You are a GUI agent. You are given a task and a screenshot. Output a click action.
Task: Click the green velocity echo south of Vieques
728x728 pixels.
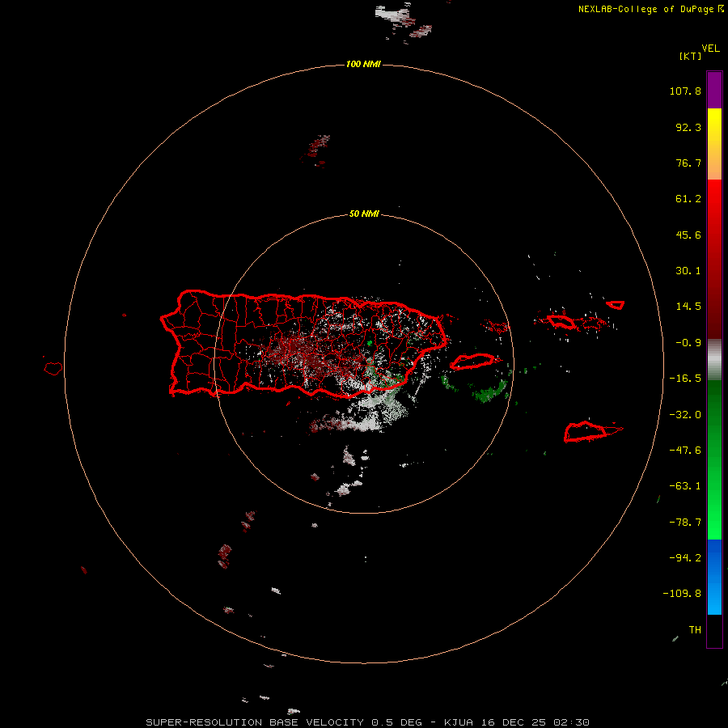pyautogui.click(x=489, y=392)
